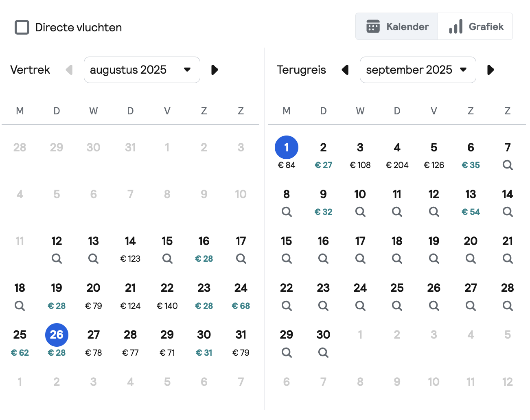Click magnifier icon under September 30
The width and height of the screenshot is (530, 420).
pos(323,352)
